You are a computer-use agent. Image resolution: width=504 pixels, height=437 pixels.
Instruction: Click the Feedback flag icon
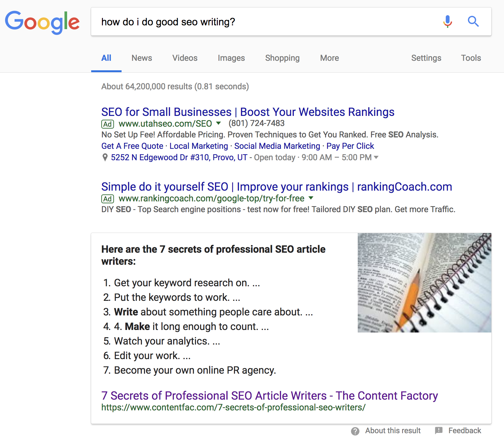point(439,431)
